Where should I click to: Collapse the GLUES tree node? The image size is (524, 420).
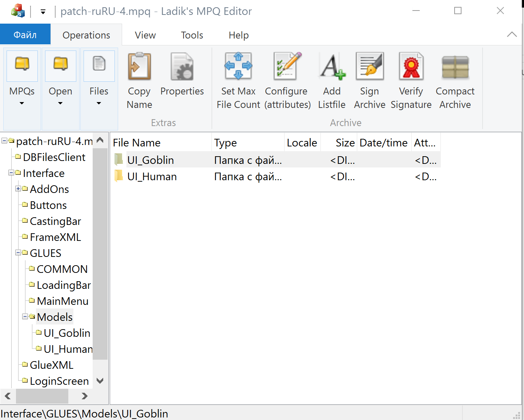[18, 253]
